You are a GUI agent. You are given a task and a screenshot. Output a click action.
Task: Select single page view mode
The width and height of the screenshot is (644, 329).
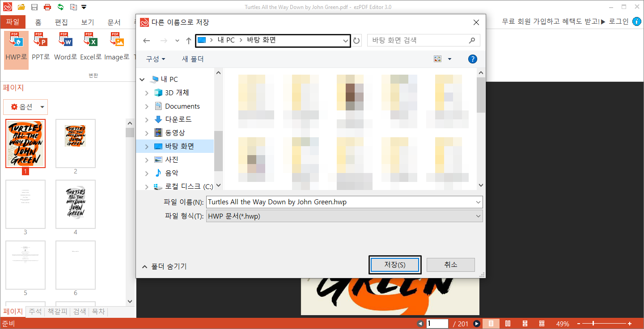point(491,324)
